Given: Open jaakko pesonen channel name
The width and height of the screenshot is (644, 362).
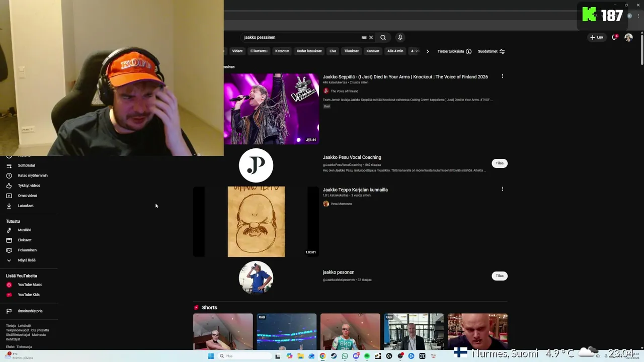Looking at the screenshot, I should point(339,272).
